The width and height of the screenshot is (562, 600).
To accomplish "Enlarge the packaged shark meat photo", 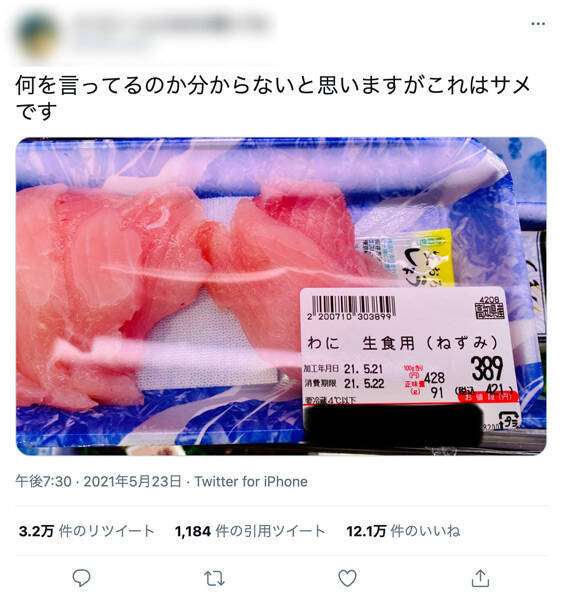I will 281,296.
